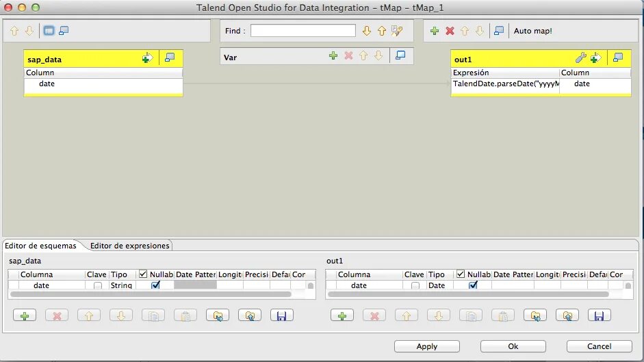Toggle table view icon in input toolbar
This screenshot has width=644, height=362.
[49, 30]
